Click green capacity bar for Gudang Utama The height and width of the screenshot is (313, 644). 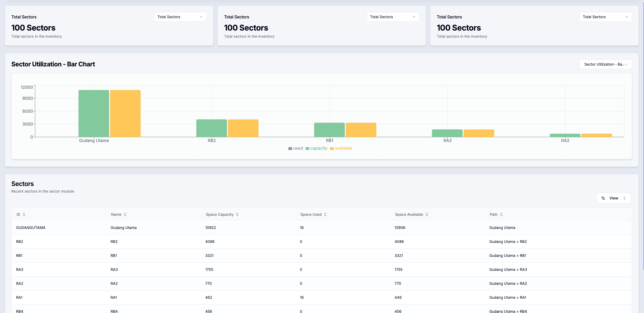click(94, 113)
